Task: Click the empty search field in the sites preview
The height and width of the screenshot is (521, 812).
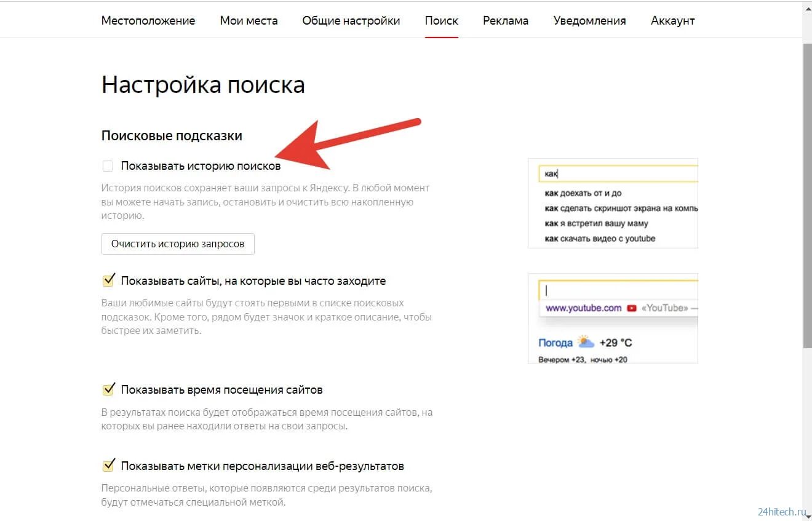Action: pos(618,290)
